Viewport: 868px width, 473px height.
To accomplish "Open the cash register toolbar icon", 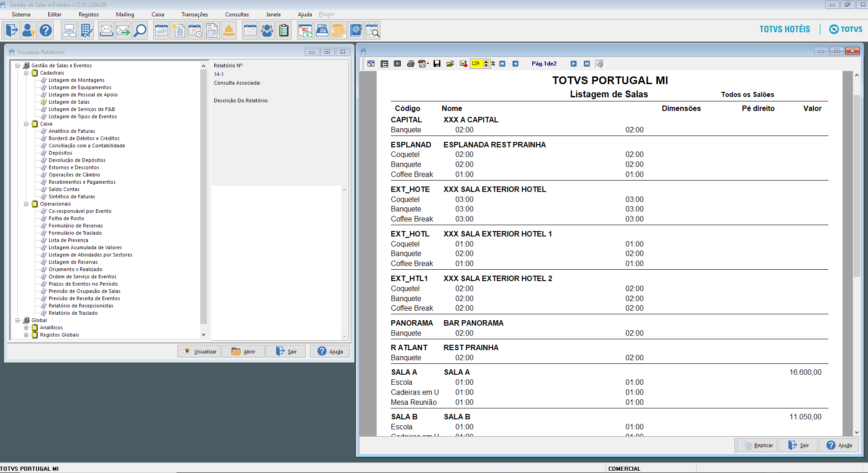I will [322, 30].
